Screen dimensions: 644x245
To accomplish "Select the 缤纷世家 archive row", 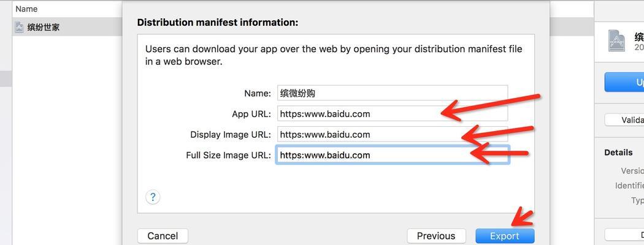I will 67,28.
